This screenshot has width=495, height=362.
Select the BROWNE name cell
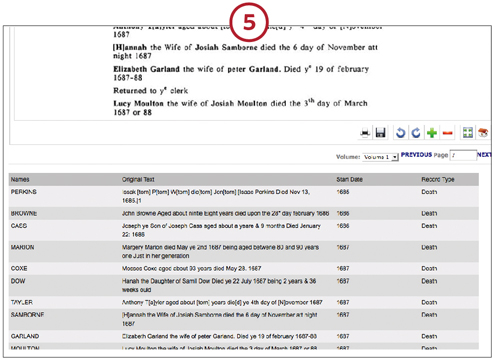pyautogui.click(x=24, y=213)
